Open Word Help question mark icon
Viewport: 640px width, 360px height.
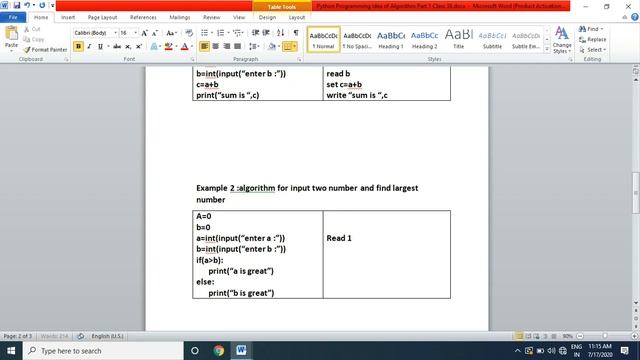tap(635, 17)
